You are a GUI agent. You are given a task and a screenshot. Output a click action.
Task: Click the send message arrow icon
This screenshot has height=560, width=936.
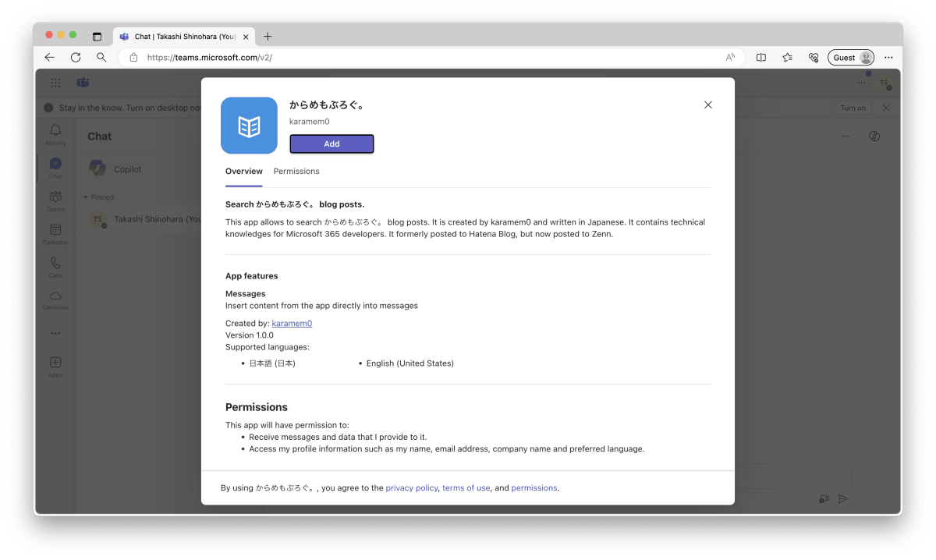[x=842, y=498]
